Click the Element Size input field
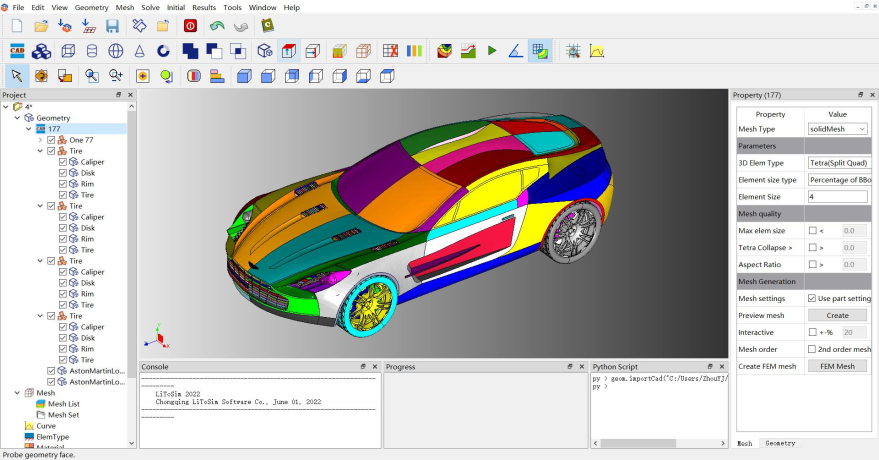The height and width of the screenshot is (460, 879). pos(838,197)
